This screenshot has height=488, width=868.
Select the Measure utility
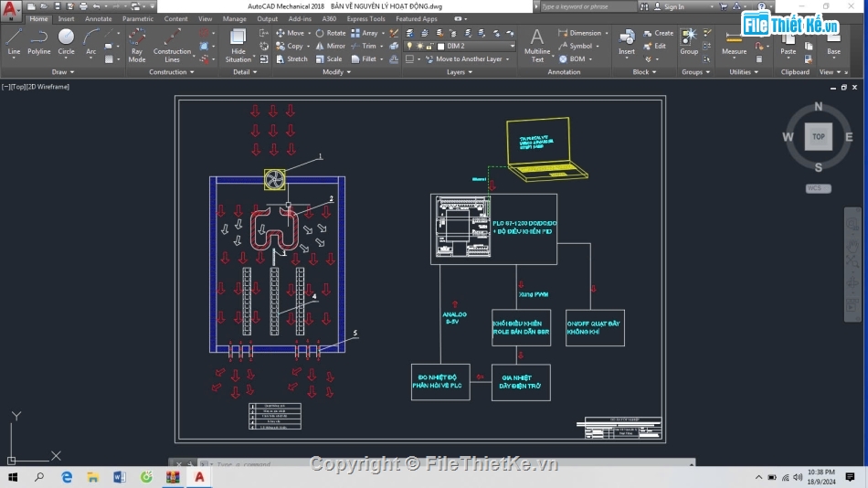pyautogui.click(x=734, y=42)
